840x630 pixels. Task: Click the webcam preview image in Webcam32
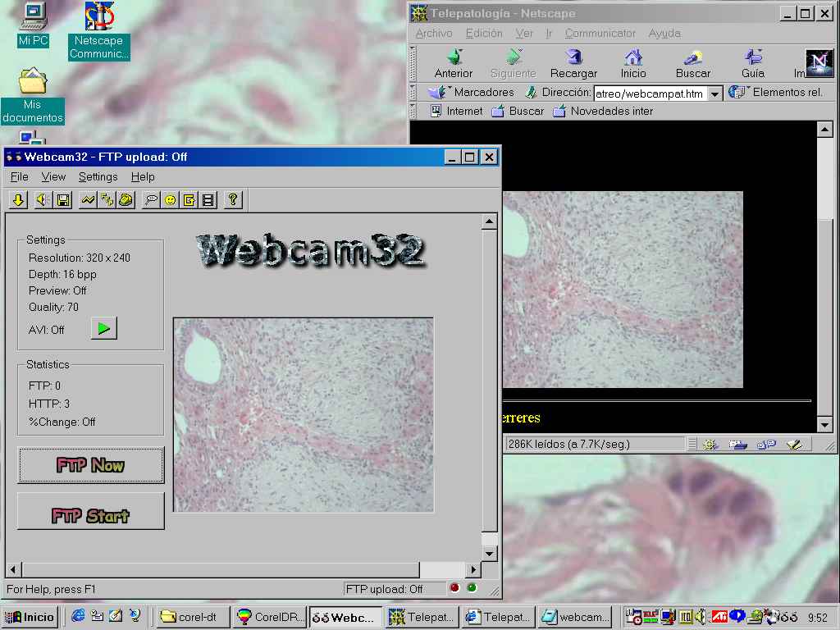(x=304, y=415)
